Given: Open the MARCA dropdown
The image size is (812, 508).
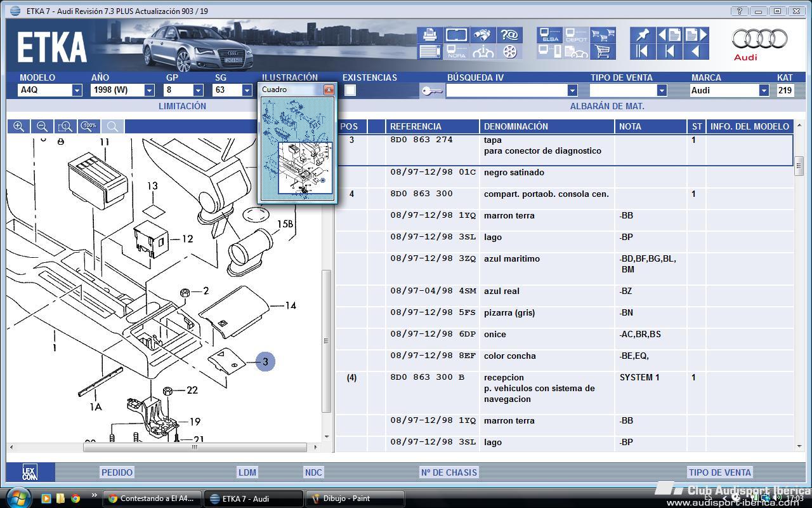Looking at the screenshot, I should point(764,90).
